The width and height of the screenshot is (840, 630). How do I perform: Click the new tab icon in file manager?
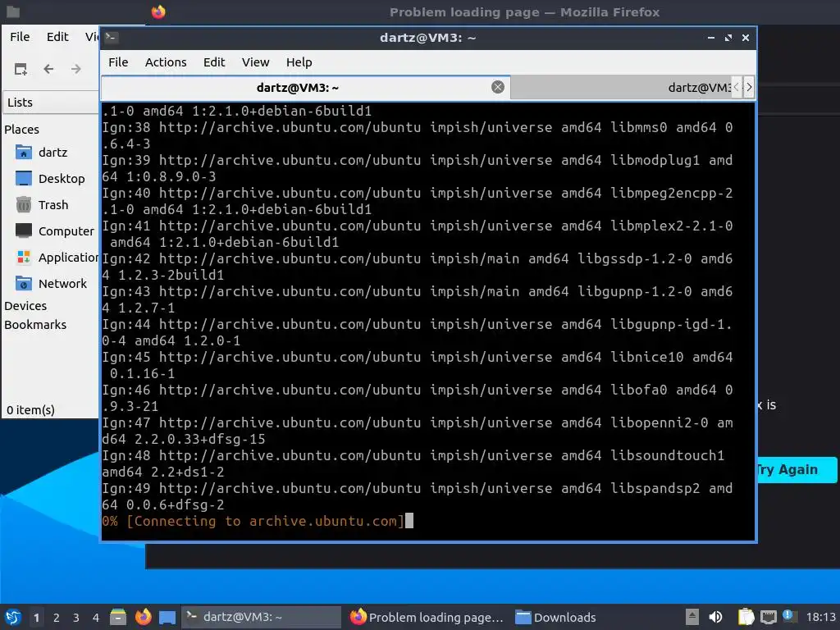coord(21,69)
